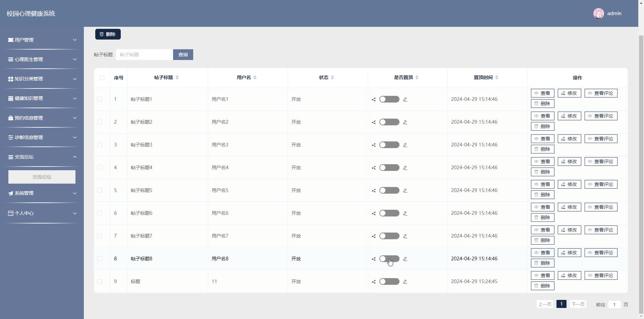Expand the 用户管理 menu chevron
The height and width of the screenshot is (319, 644).
coord(75,40)
